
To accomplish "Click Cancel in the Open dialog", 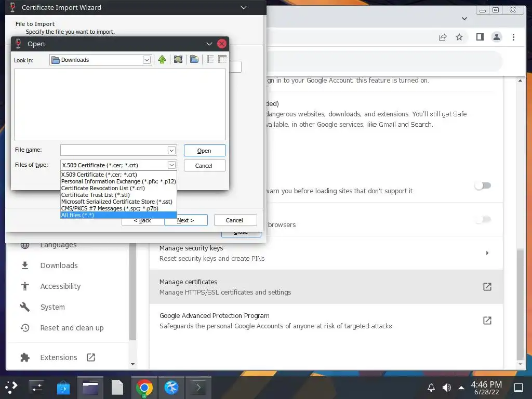I will coord(205,166).
